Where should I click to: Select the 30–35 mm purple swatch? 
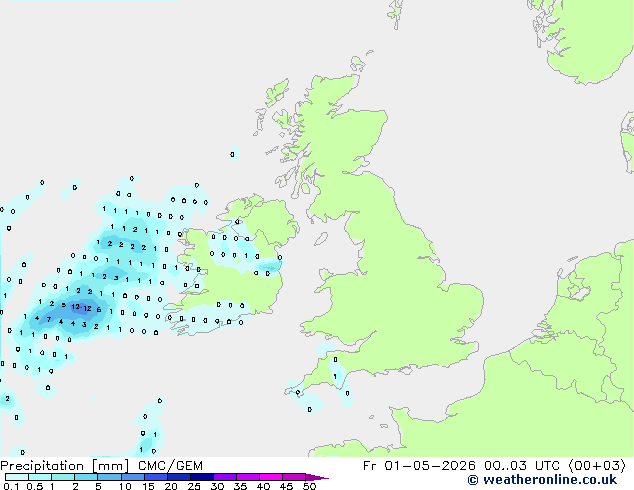224,477
